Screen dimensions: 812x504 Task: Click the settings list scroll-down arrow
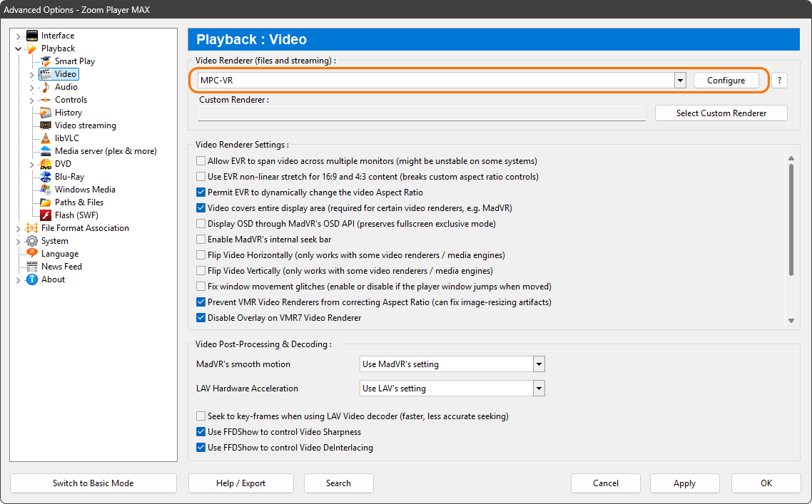pos(791,321)
